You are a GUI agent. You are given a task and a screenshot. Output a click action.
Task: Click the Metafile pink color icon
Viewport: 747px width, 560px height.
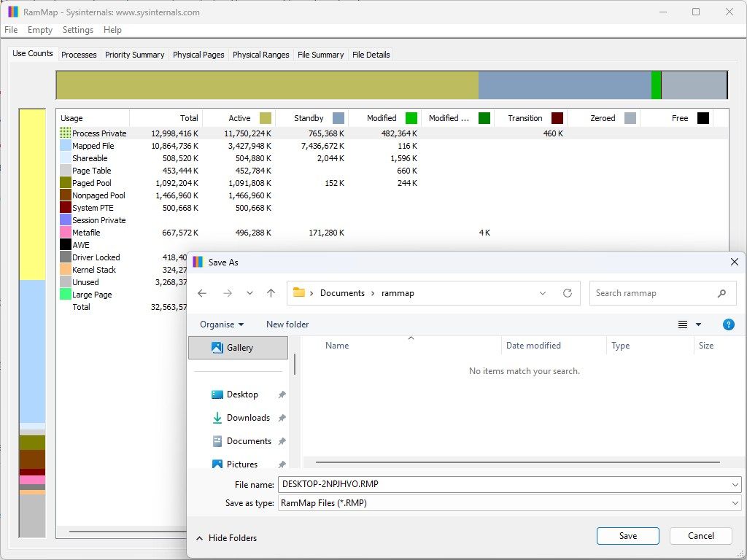pyautogui.click(x=65, y=233)
